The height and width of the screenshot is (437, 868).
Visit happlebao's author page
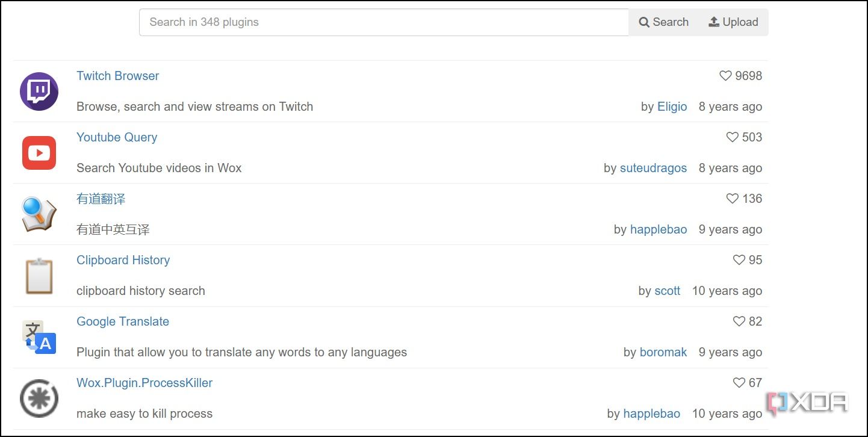[659, 229]
